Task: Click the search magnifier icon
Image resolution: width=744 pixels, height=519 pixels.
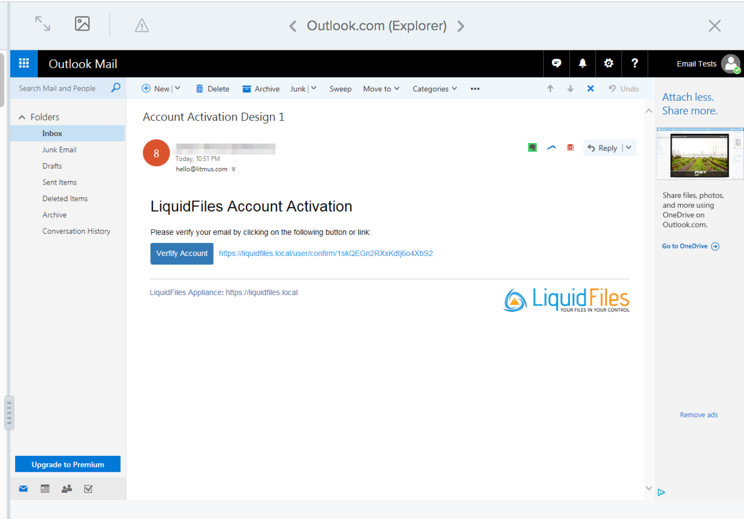Action: point(116,88)
